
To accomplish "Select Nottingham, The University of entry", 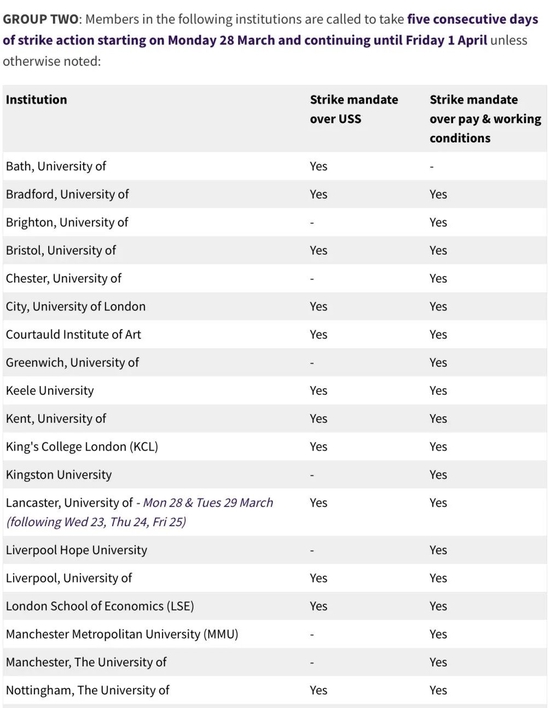I will click(x=88, y=690).
